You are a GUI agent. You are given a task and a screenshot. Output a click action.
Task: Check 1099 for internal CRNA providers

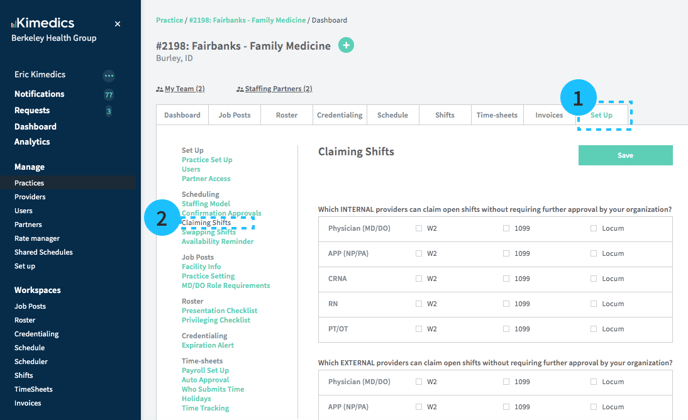[506, 278]
